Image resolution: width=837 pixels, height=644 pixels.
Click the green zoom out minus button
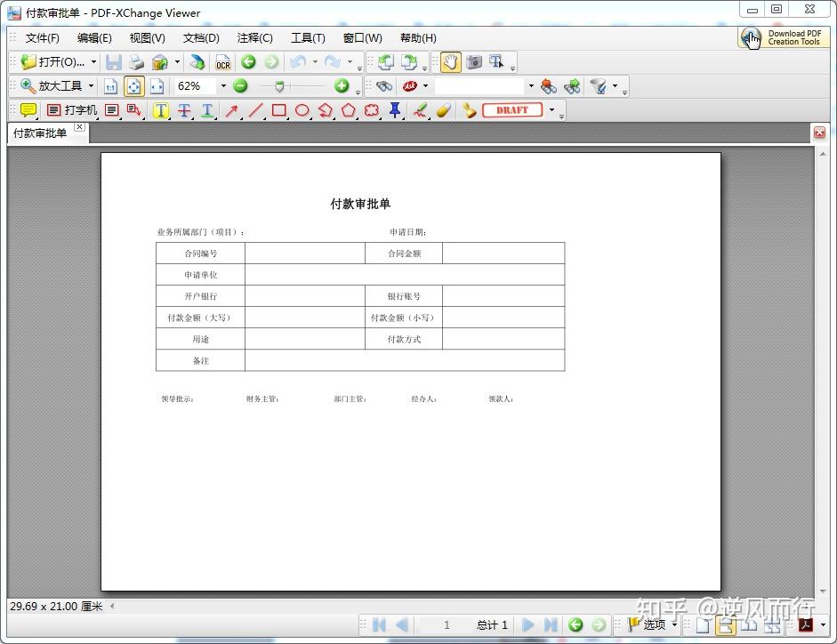[x=241, y=85]
